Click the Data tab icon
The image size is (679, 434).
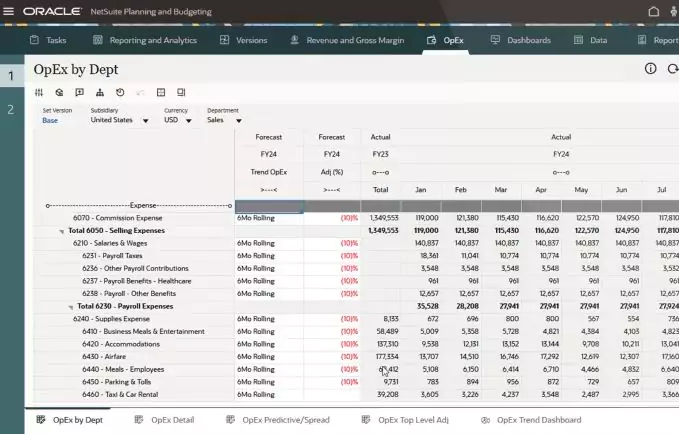pos(578,40)
